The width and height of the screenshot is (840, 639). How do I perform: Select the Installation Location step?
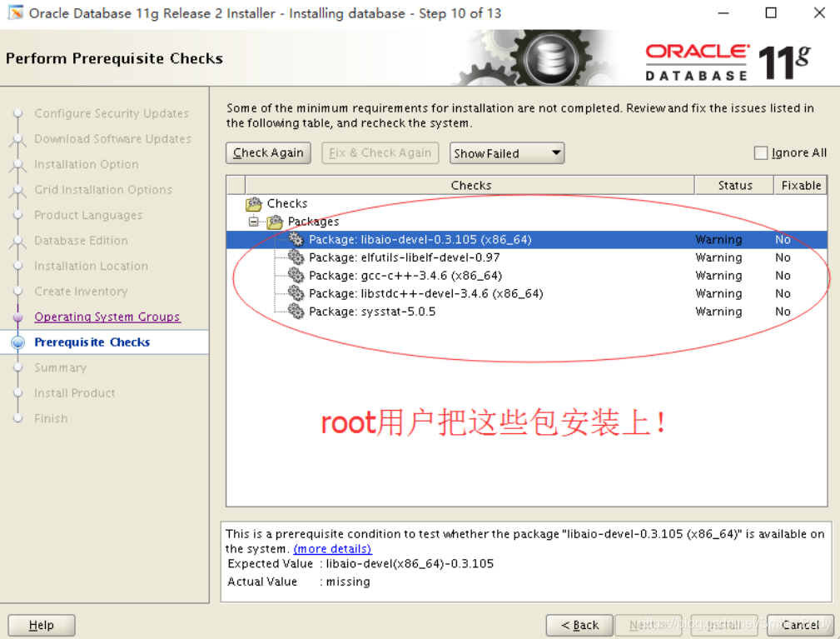point(91,266)
